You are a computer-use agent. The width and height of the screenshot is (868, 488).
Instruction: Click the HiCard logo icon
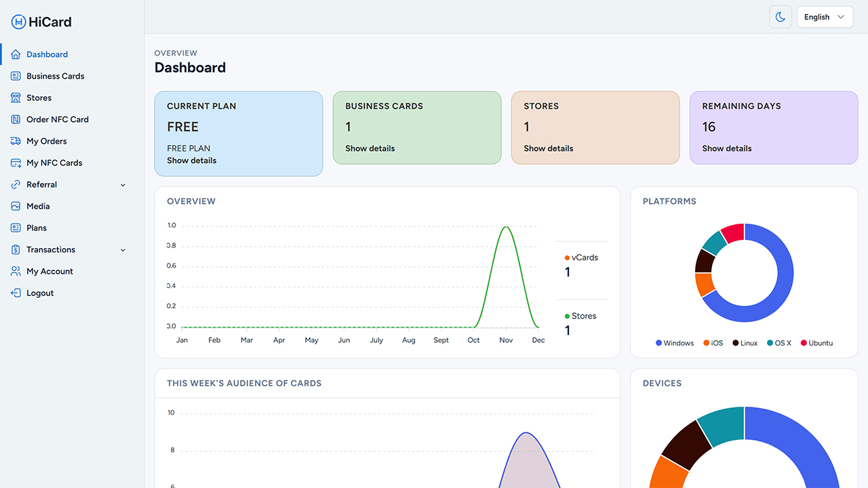click(18, 22)
